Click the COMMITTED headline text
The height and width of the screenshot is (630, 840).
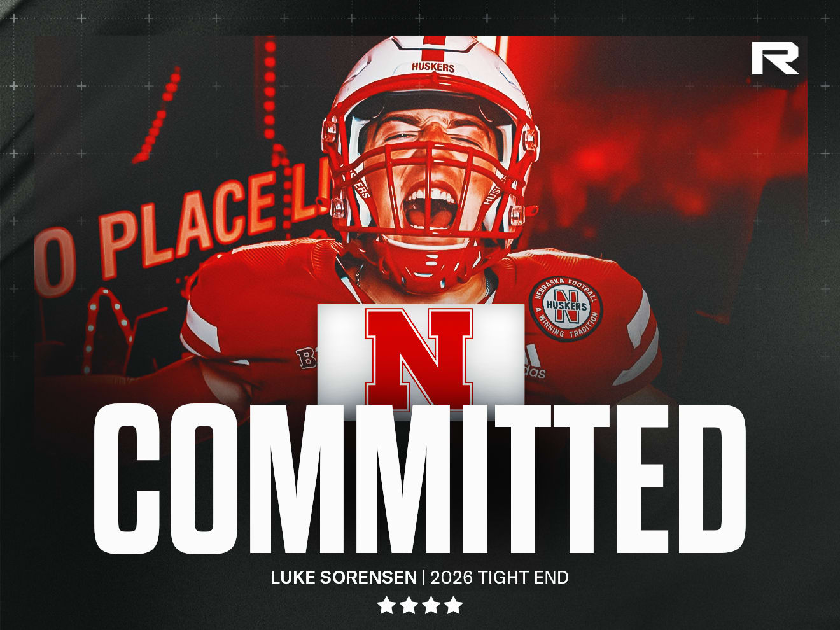coord(419,479)
